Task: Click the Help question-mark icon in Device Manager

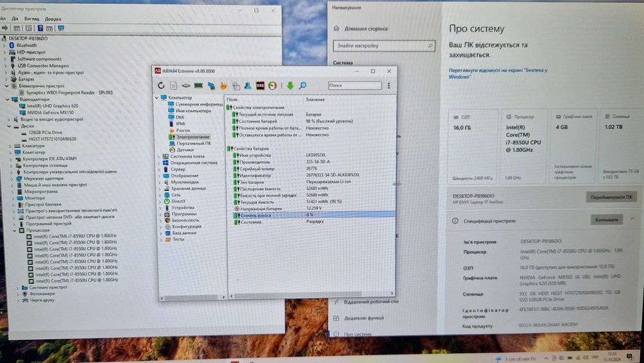Action: (40, 28)
